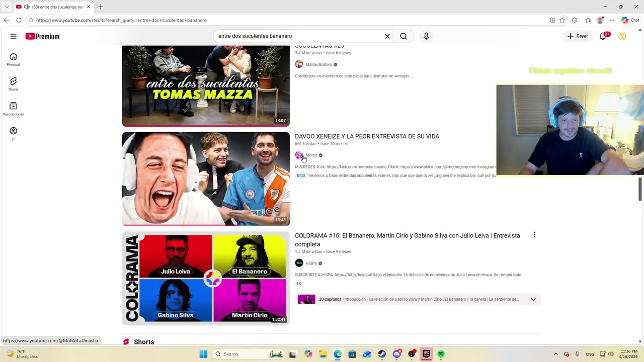
Task: Open the weather widget in taskbar
Action: tap(22, 354)
